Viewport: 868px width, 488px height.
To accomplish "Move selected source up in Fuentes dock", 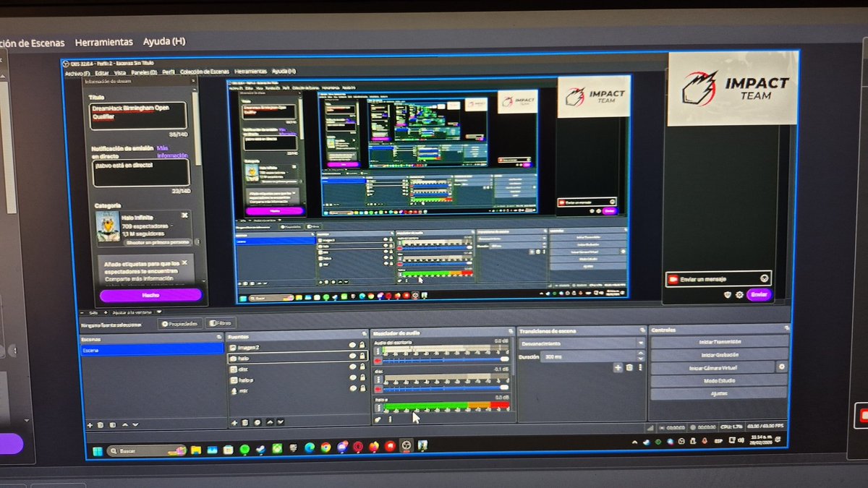I will click(270, 422).
